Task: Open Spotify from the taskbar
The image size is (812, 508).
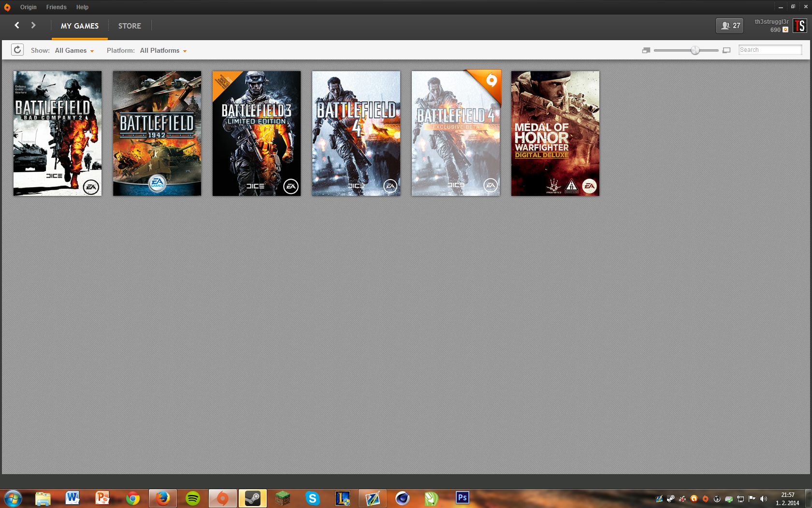Action: click(193, 498)
